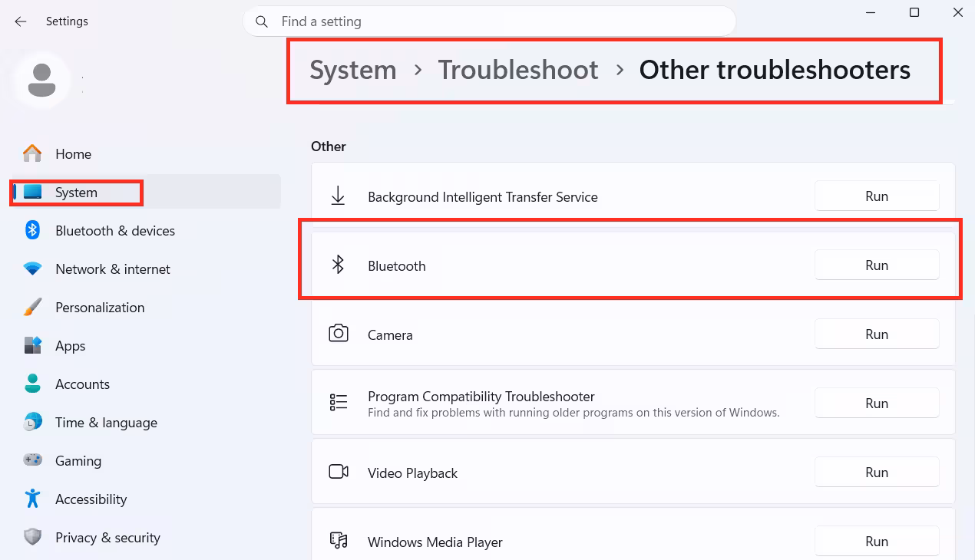Click the 'Video Playback' row label
Screen dimensions: 975x560
tap(412, 473)
